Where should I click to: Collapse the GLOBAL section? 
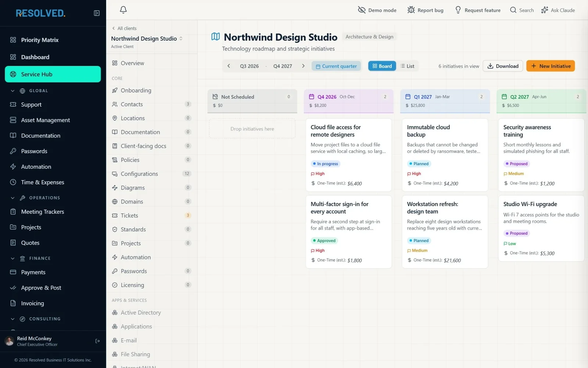pos(12,91)
